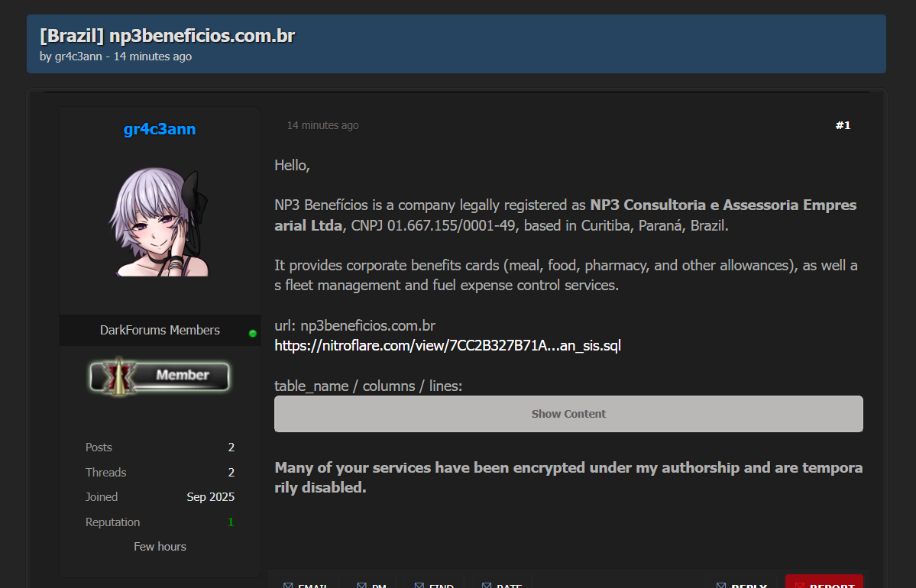Image resolution: width=916 pixels, height=588 pixels.
Task: Click the Rate button under the post
Action: [502, 584]
